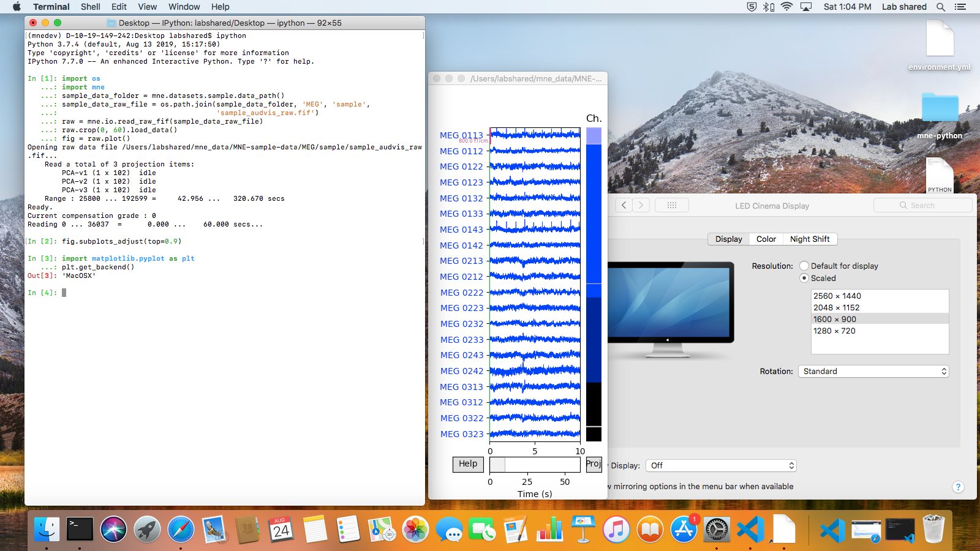Click Proj button in plot window
This screenshot has width=980, height=551.
click(594, 464)
